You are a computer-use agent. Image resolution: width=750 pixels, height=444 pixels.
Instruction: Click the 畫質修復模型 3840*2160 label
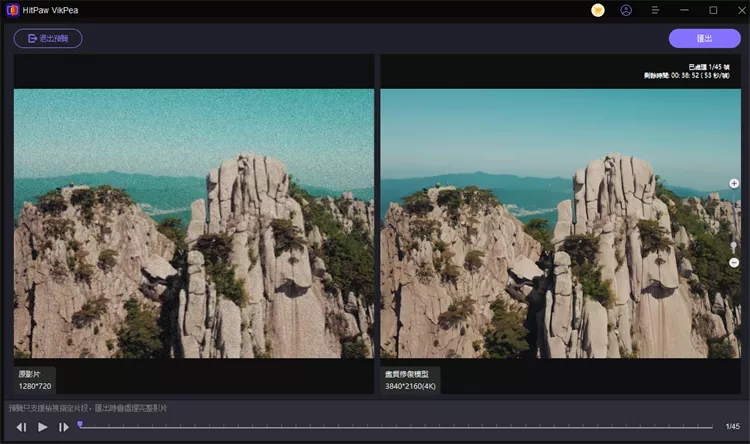(x=410, y=379)
